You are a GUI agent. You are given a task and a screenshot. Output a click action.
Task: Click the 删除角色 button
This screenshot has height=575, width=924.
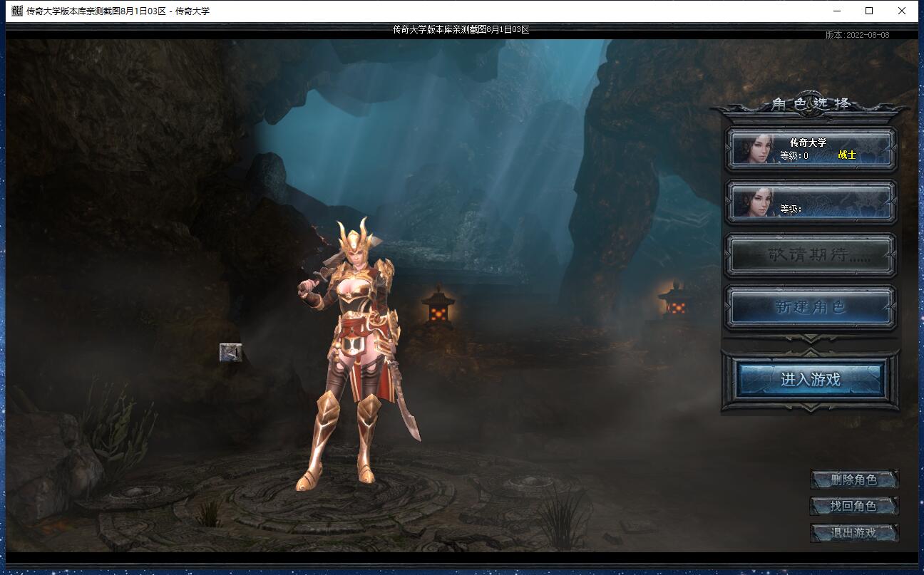(854, 480)
